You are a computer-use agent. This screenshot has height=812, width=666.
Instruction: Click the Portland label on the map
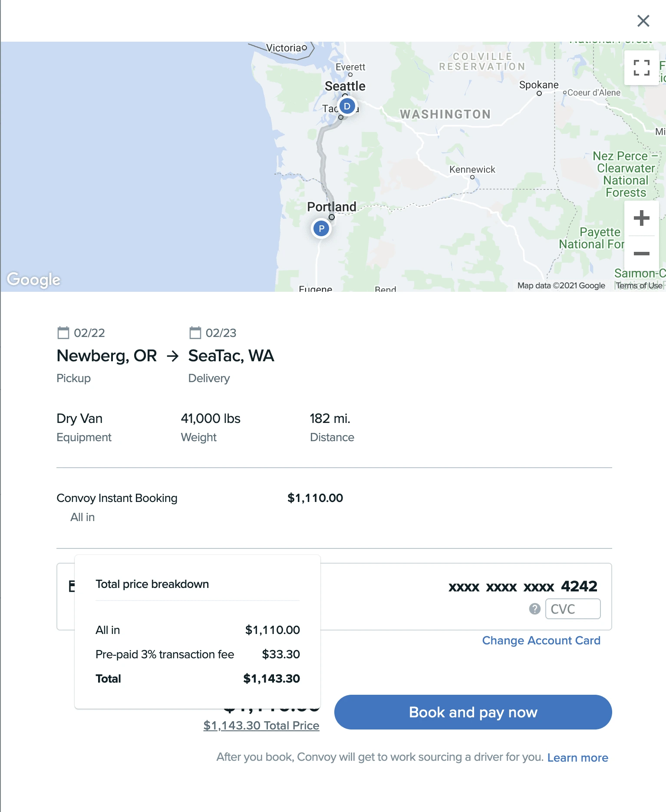coord(332,207)
